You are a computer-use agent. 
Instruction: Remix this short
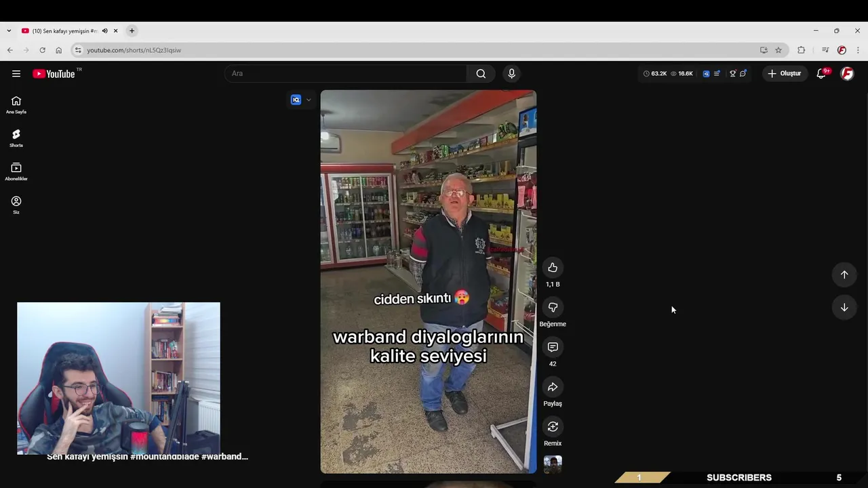pyautogui.click(x=553, y=426)
